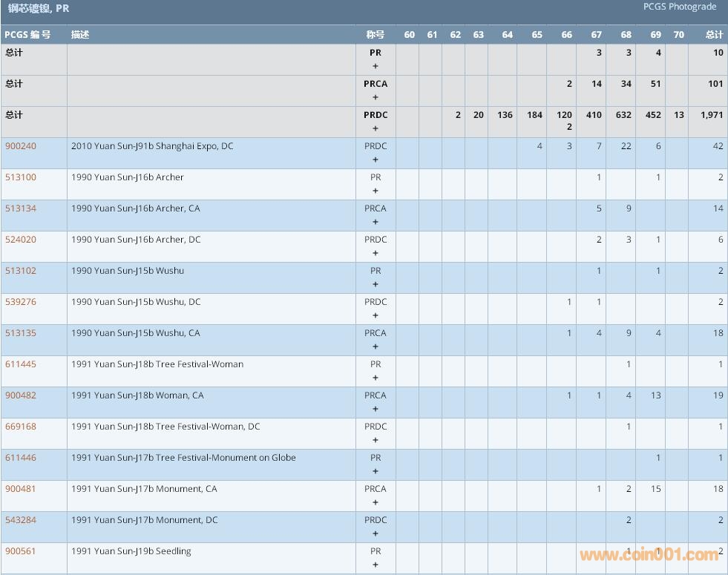Click the 总计 column header at right
Image resolution: width=728 pixels, height=575 pixels.
(714, 35)
